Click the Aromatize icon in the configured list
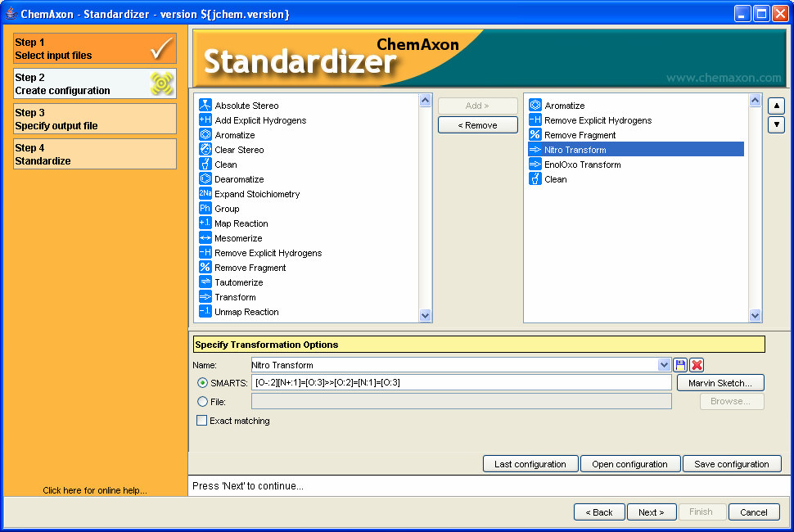Image resolution: width=794 pixels, height=532 pixels. pos(535,105)
